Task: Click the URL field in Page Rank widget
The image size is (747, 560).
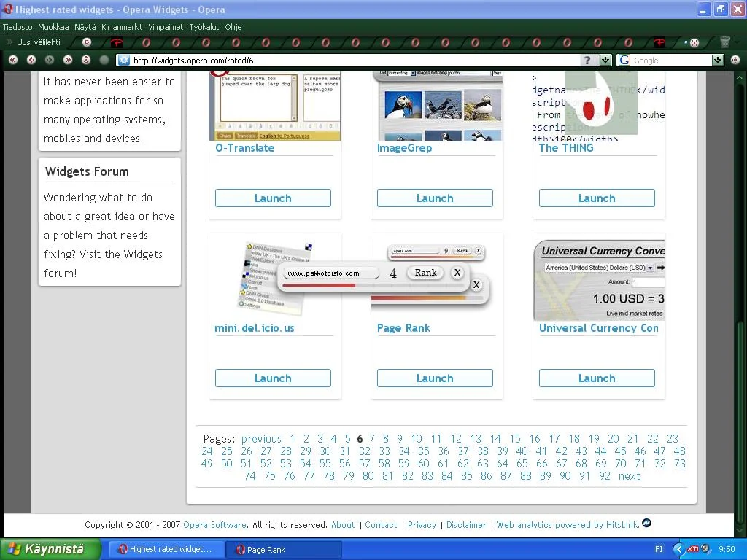Action: [x=331, y=273]
